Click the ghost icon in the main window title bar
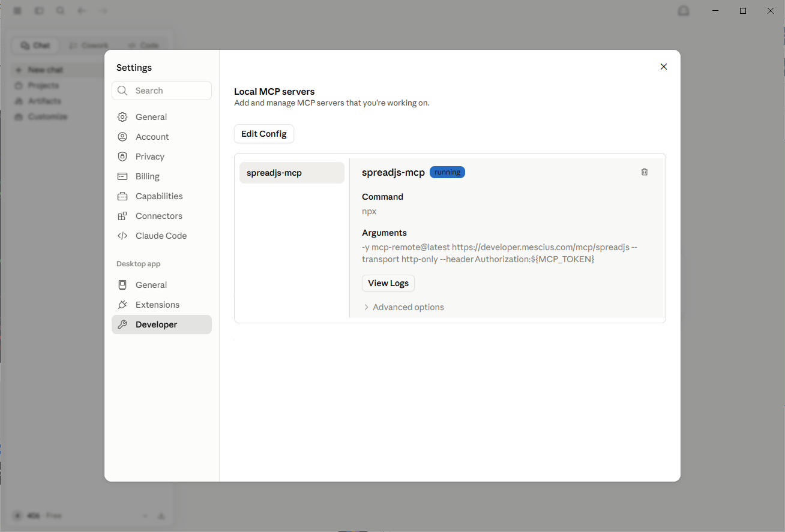 (x=684, y=11)
